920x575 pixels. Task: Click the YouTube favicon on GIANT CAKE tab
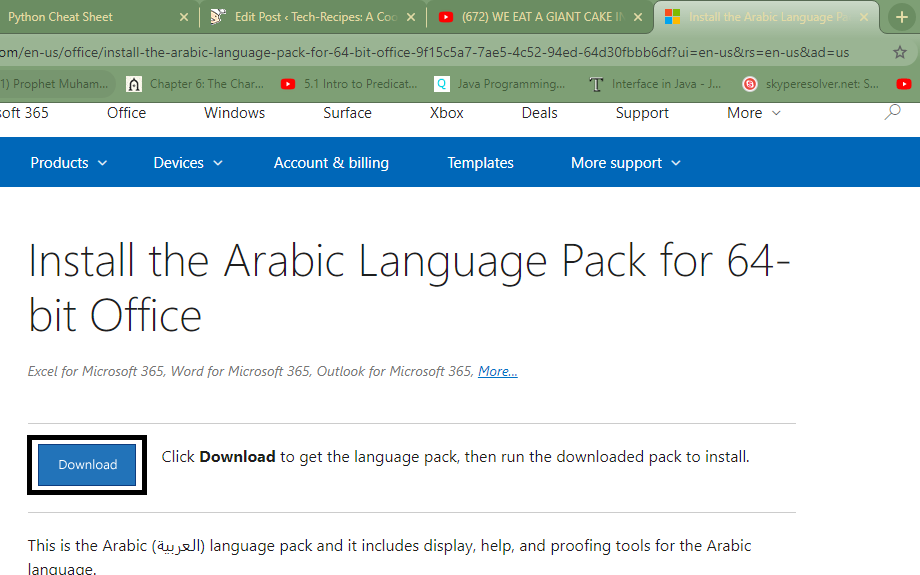tap(446, 17)
